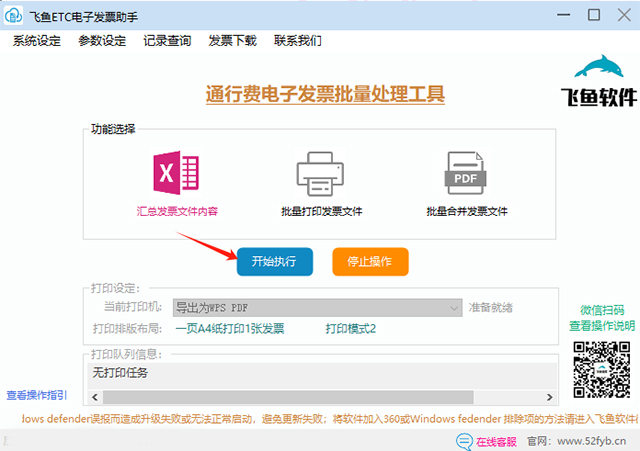
Task: Click the scrolling defender notice text
Action: (x=331, y=419)
